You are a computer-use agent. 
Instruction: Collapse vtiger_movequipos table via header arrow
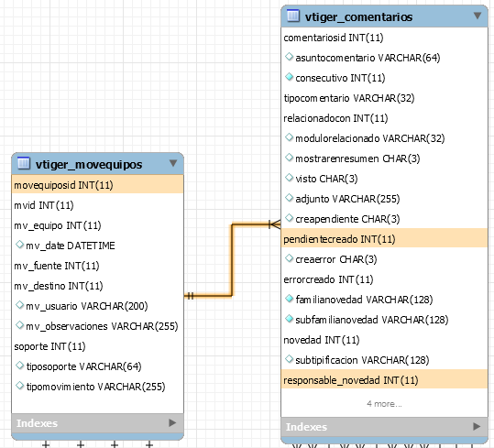tap(173, 163)
